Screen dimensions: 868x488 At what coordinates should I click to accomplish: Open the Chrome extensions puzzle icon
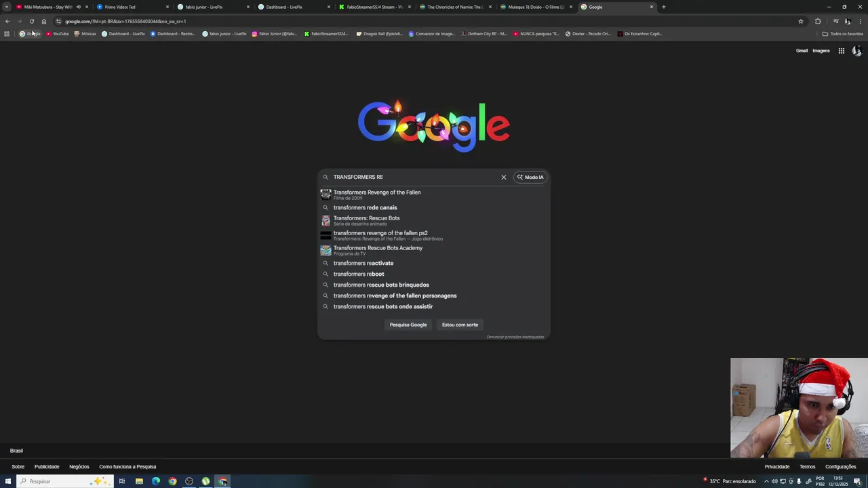pyautogui.click(x=818, y=21)
